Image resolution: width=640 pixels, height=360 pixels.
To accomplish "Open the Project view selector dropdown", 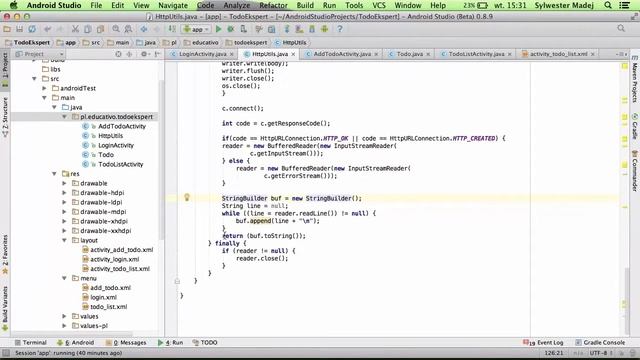I will pyautogui.click(x=39, y=54).
